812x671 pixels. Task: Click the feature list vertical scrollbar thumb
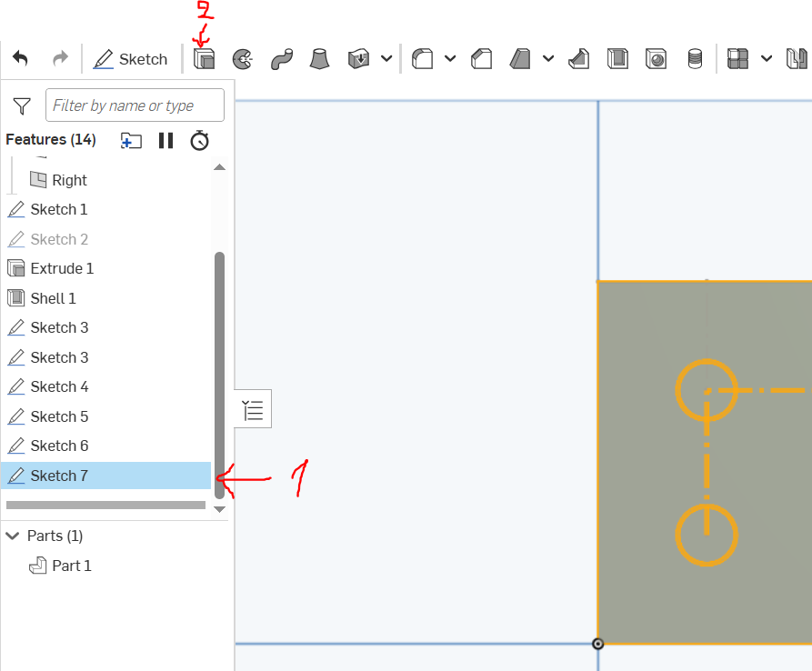219,376
